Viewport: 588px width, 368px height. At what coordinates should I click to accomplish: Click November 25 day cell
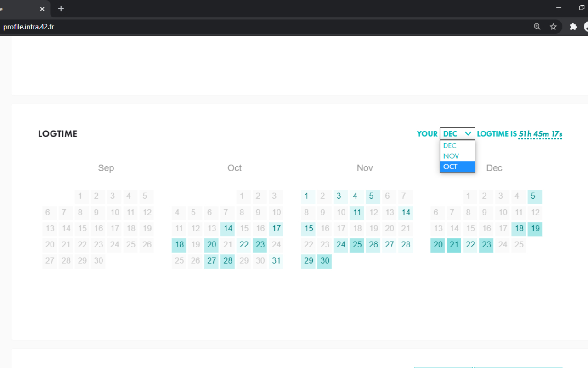[357, 245]
